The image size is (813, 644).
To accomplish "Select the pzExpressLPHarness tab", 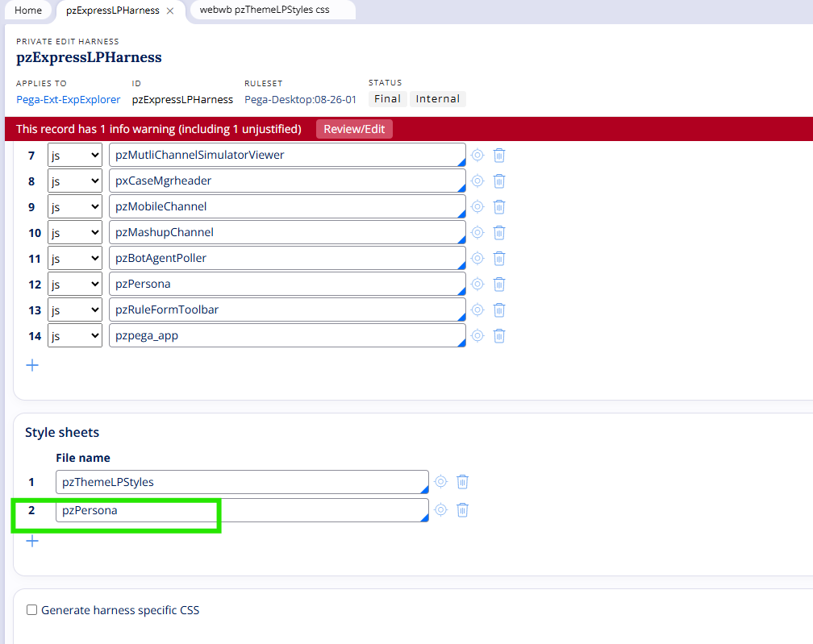I will (x=113, y=10).
